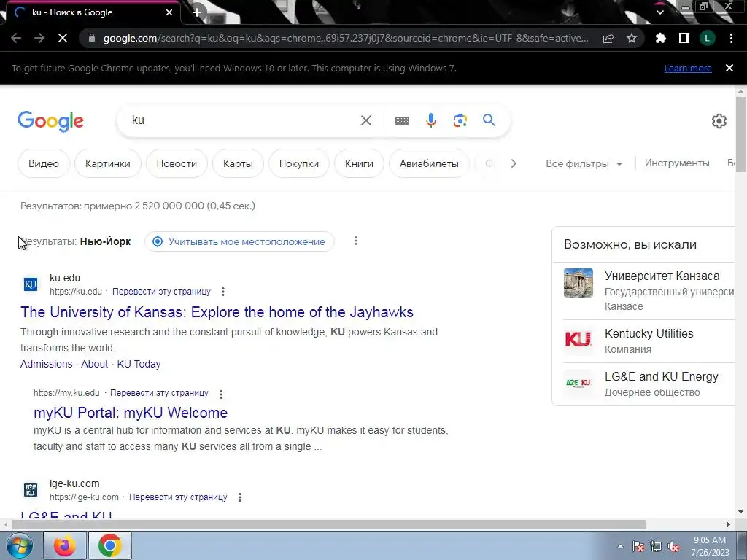Stop loading the page
Viewport: 747px width, 560px height.
point(63,38)
